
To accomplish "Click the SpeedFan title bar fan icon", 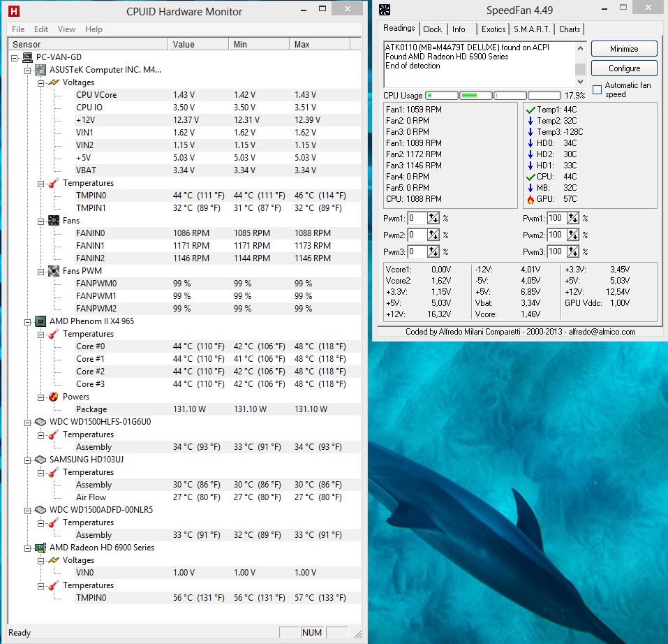I will coord(385,10).
